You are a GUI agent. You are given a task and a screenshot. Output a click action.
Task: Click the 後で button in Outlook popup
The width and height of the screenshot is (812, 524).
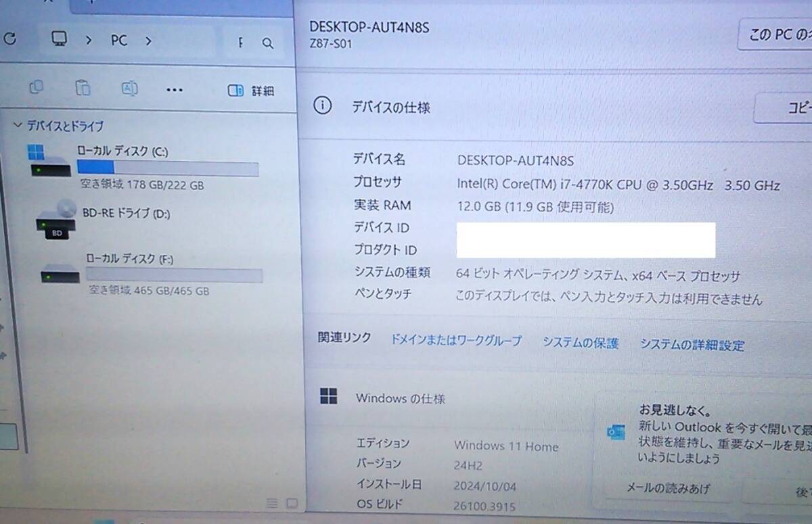(x=778, y=492)
